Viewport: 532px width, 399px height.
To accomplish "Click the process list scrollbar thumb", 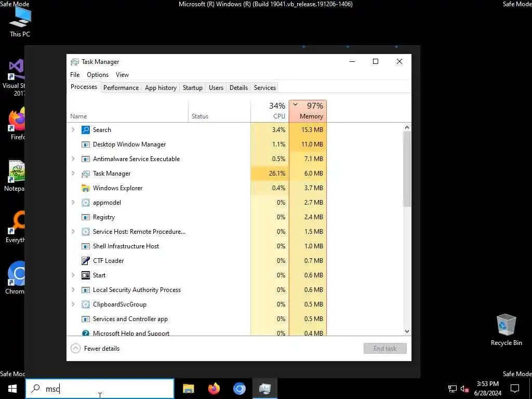I will [x=407, y=169].
